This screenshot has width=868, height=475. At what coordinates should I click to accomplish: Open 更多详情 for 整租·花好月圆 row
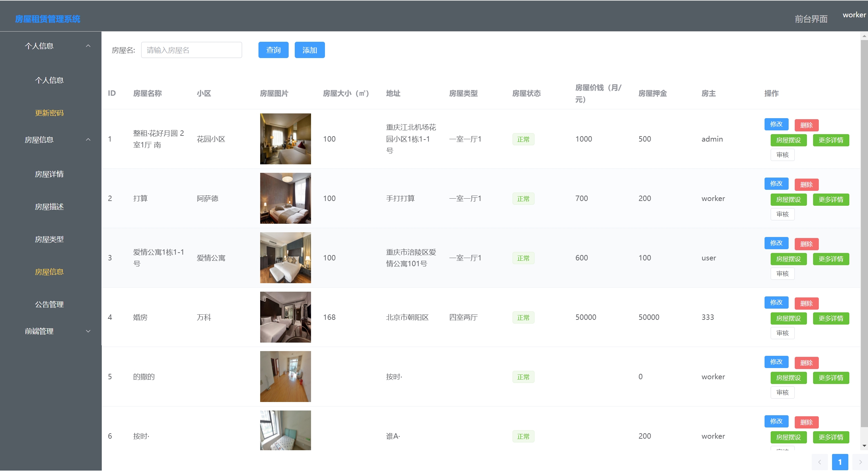coord(831,140)
